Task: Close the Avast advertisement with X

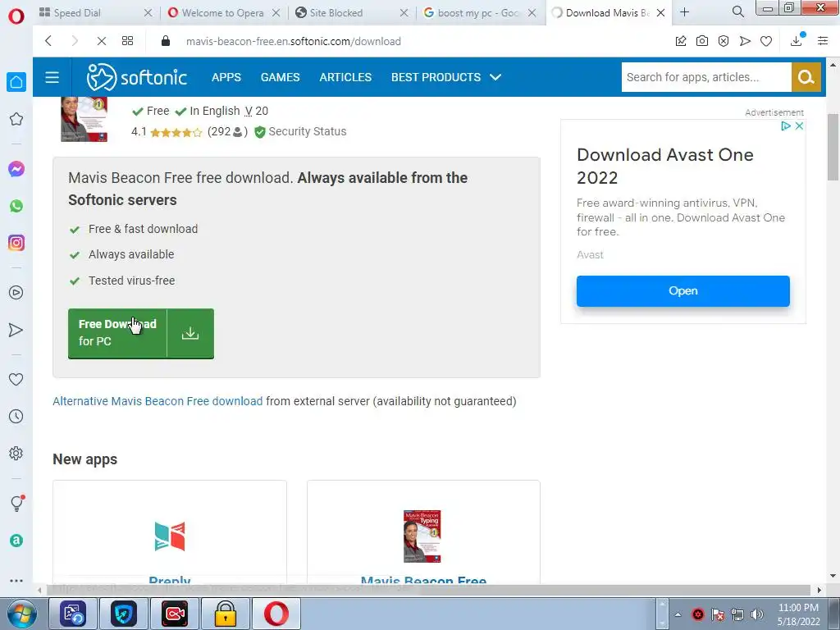Action: point(799,126)
